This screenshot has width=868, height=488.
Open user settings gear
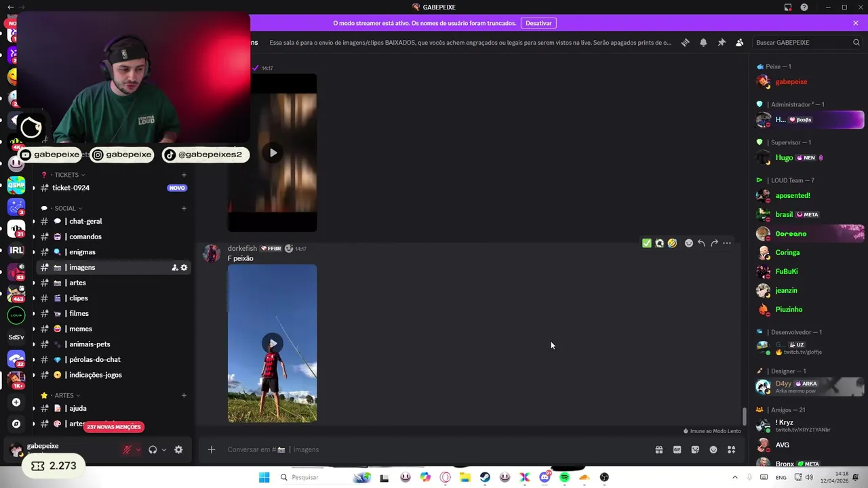pos(178,449)
